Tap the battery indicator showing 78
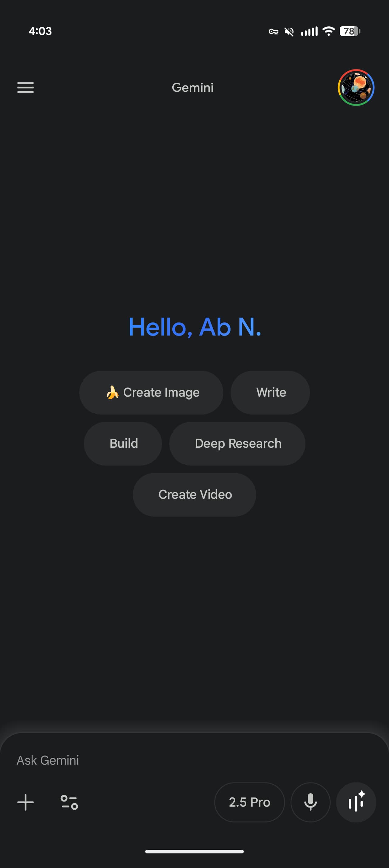This screenshot has width=389, height=868. (350, 31)
